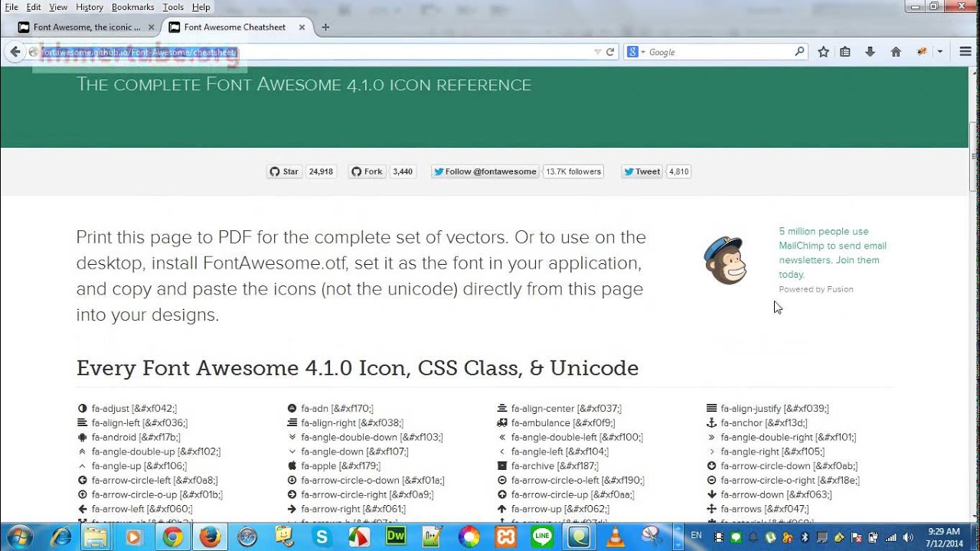Open the Help menu

(x=201, y=7)
